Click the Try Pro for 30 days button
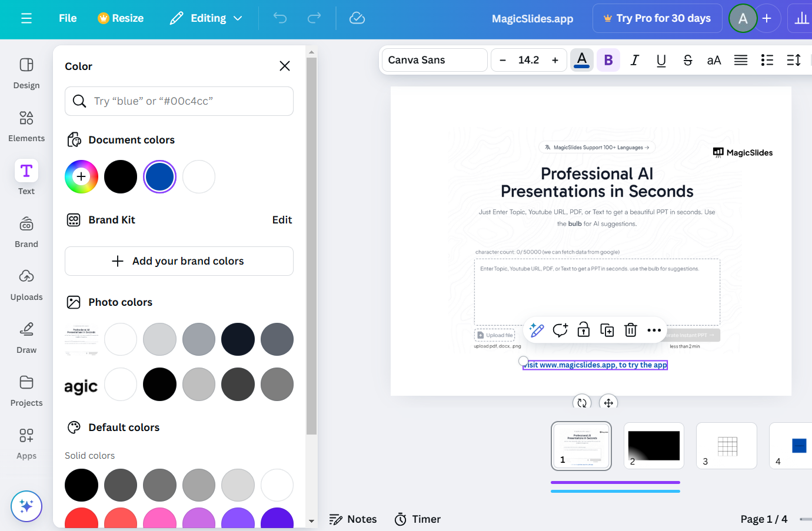This screenshot has height=531, width=812. pos(657,18)
